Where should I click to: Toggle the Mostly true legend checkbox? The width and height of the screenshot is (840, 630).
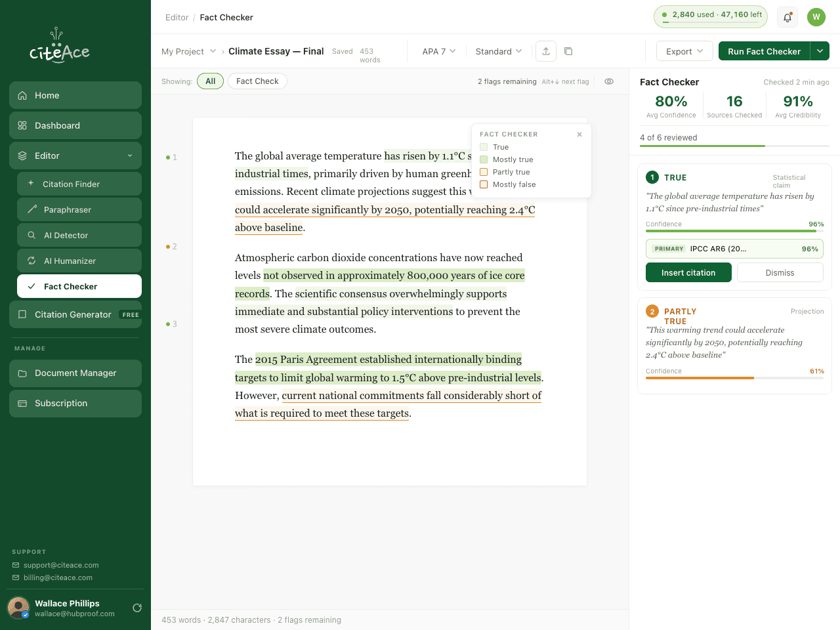pos(484,159)
